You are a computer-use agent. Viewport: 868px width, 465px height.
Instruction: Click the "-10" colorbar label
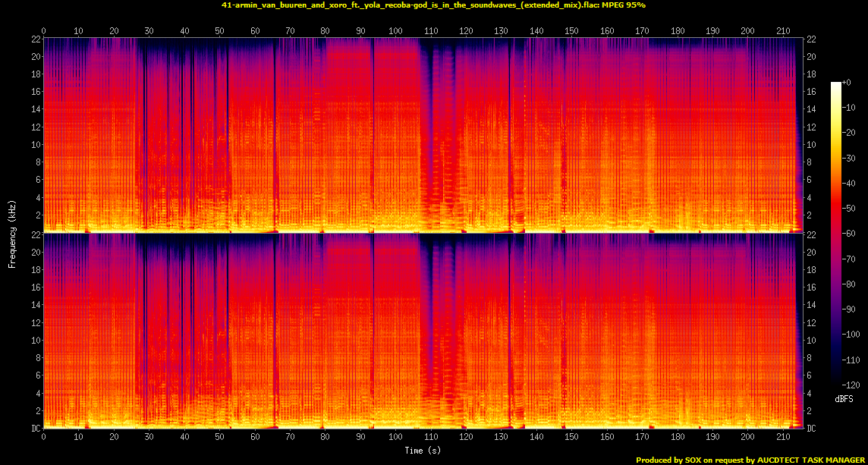[848, 108]
